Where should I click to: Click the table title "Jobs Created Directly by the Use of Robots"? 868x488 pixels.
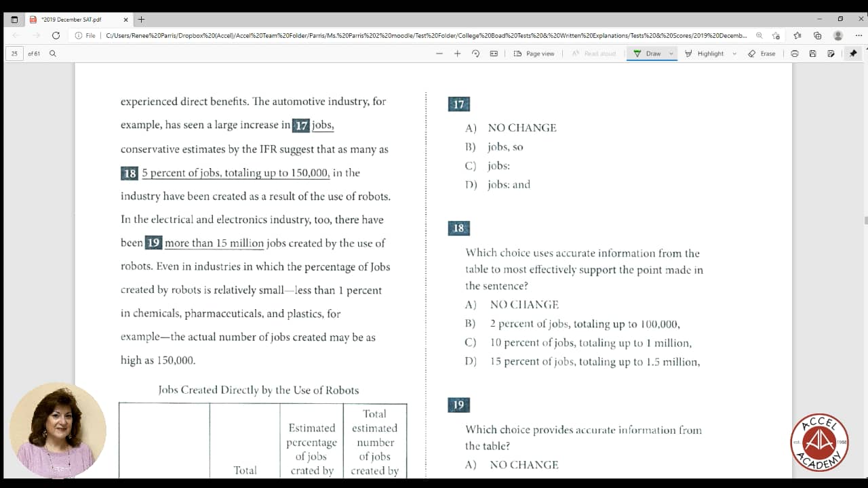click(258, 390)
